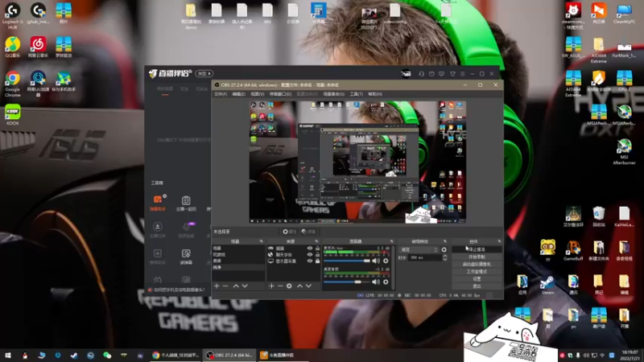Open hamburger menu in companion title bar
Viewport: 644px width, 362px height.
point(462,74)
